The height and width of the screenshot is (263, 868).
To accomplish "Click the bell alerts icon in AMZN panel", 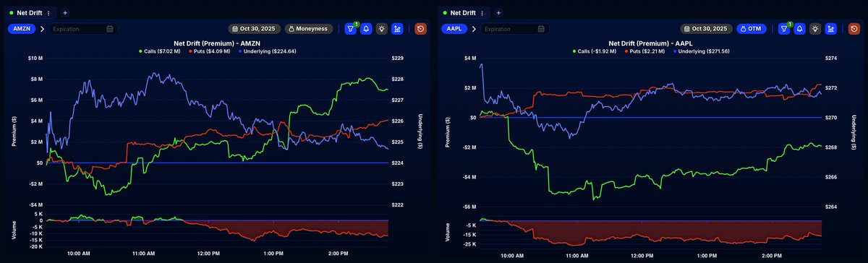I will (x=366, y=29).
